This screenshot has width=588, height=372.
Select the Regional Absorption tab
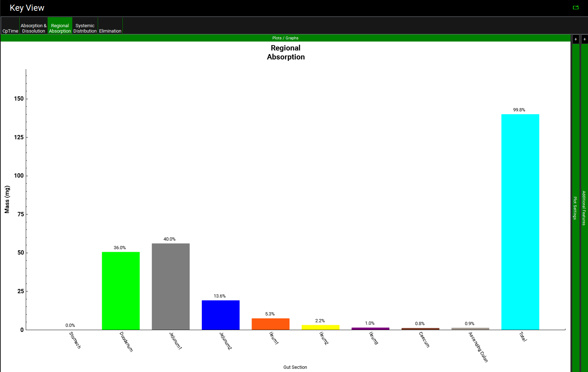point(60,28)
